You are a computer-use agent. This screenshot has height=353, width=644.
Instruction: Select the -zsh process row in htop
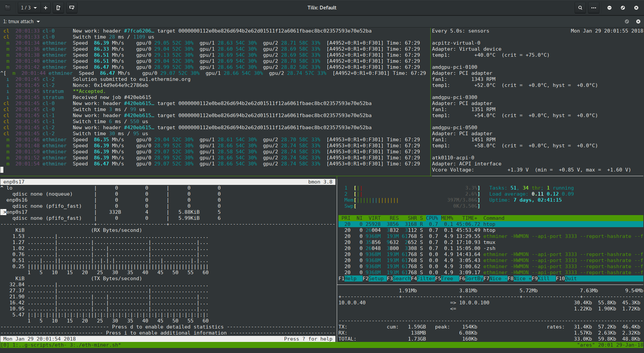tap(491, 248)
